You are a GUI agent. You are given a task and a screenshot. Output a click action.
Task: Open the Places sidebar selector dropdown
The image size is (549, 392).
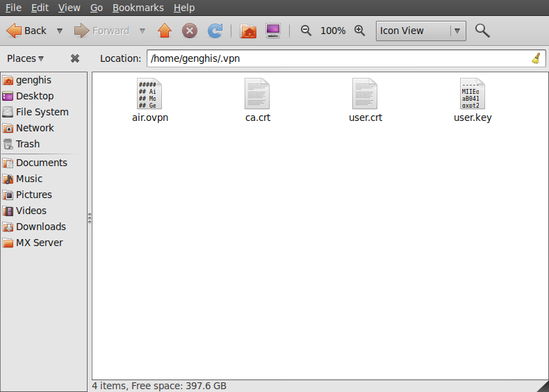click(x=26, y=58)
